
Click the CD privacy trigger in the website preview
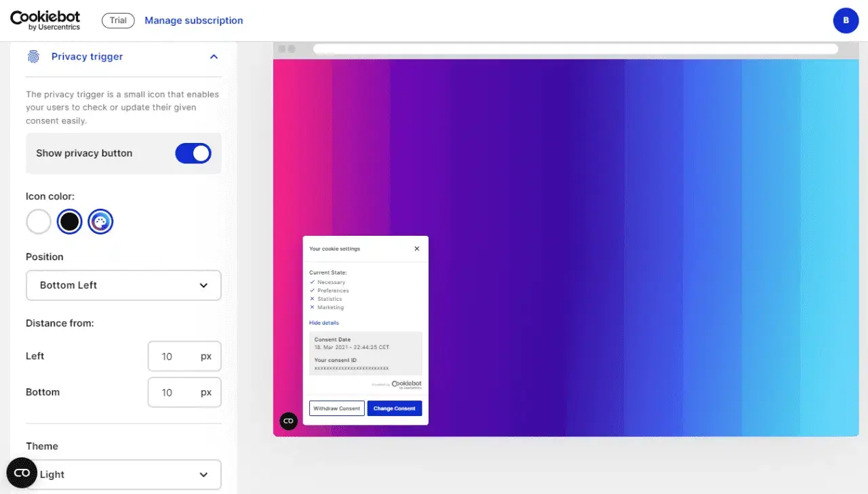point(288,421)
